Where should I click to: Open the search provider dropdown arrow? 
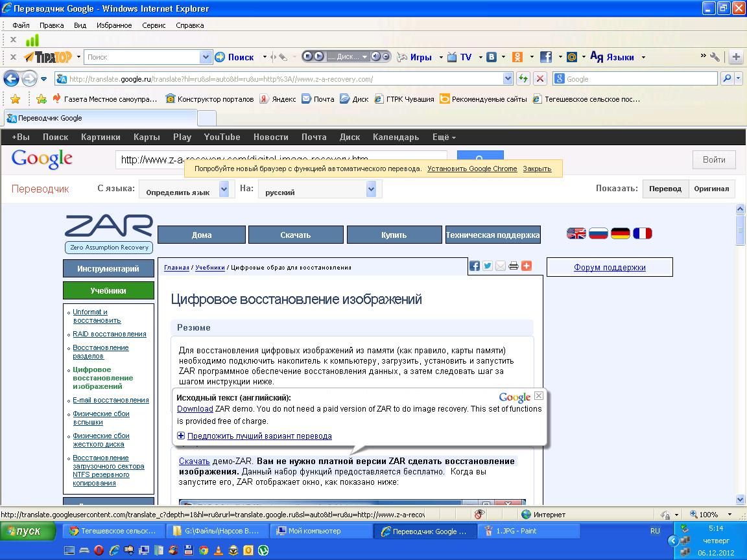[739, 78]
